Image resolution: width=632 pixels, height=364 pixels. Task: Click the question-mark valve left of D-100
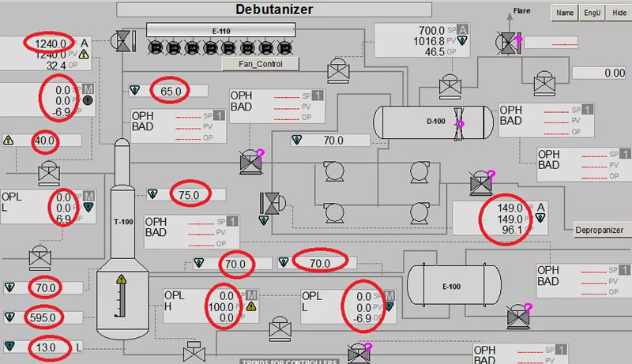(x=251, y=162)
